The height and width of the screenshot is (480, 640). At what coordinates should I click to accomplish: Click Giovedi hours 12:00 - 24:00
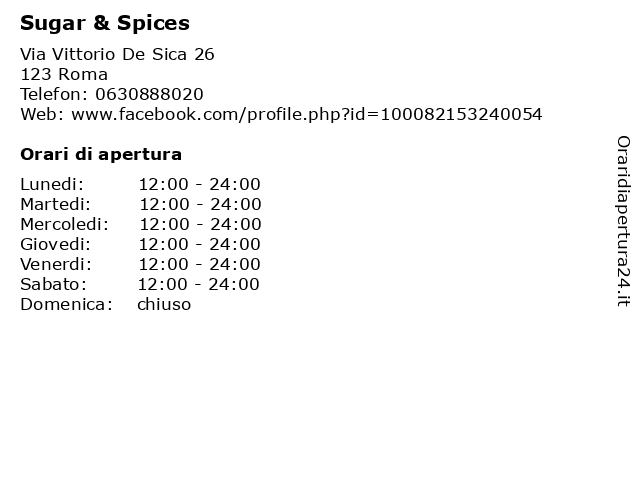click(x=200, y=244)
